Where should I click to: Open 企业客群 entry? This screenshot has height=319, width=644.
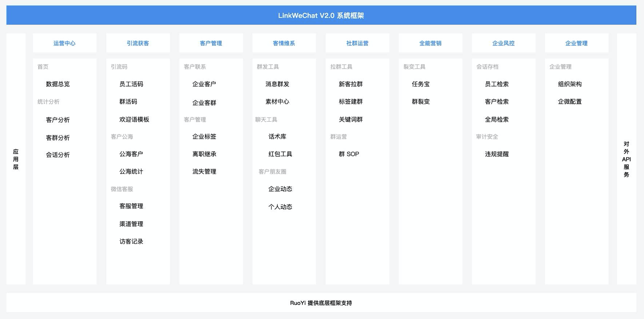(204, 103)
